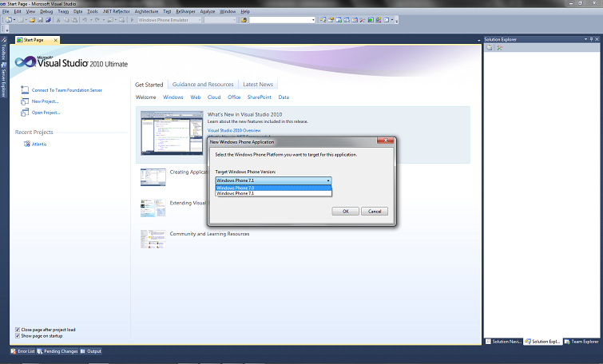Click the Save All toolbar icon
603x364 pixels.
(x=48, y=20)
